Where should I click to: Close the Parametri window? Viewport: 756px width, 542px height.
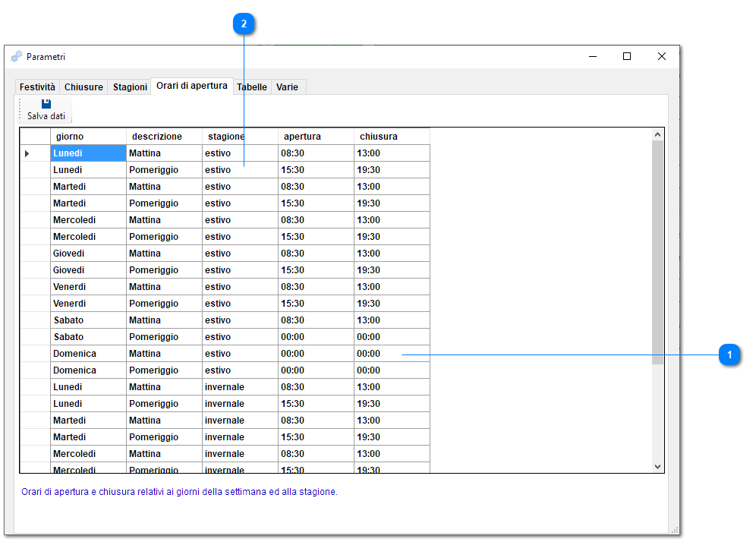pyautogui.click(x=662, y=56)
